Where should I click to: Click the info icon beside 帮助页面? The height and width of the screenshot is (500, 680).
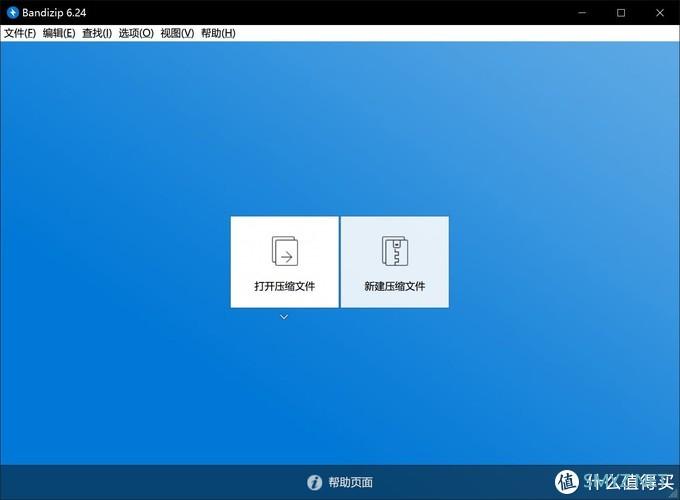point(314,482)
